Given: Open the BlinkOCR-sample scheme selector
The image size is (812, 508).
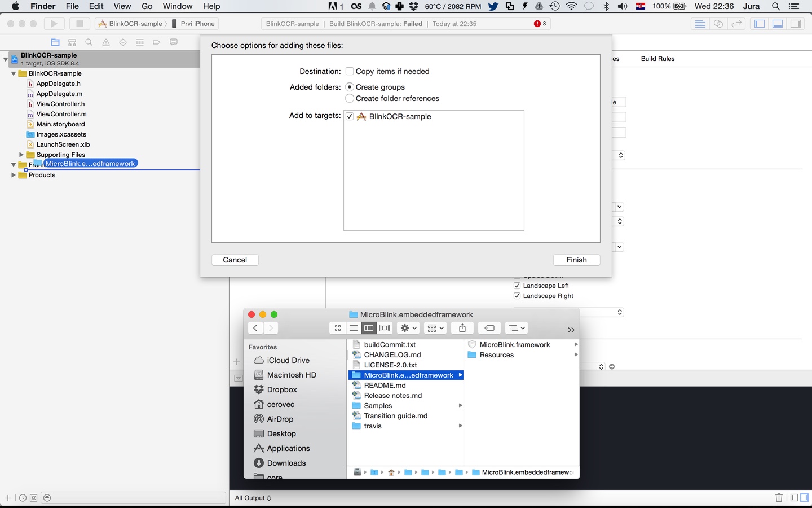Looking at the screenshot, I should click(131, 24).
